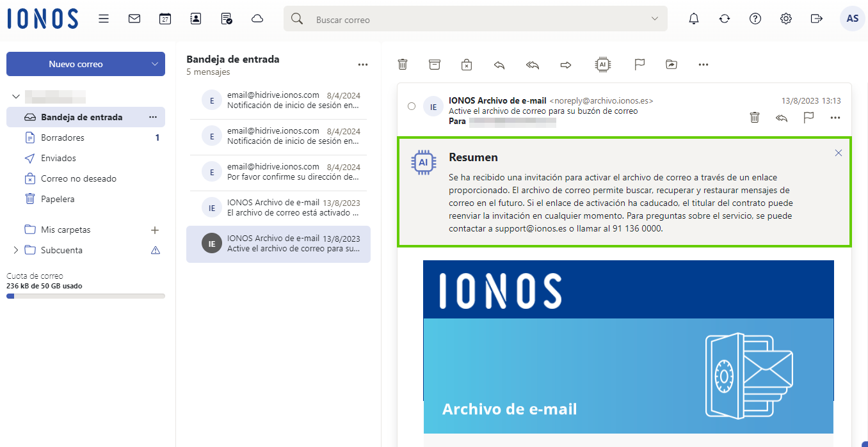This screenshot has height=447, width=868.
Task: Refresh mailbox with the sync icon
Action: click(x=725, y=19)
